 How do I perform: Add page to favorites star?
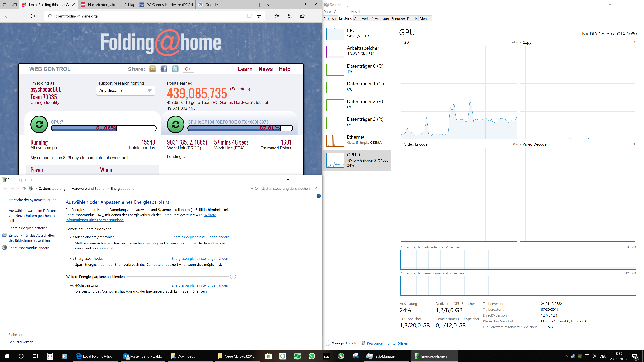pyautogui.click(x=259, y=16)
